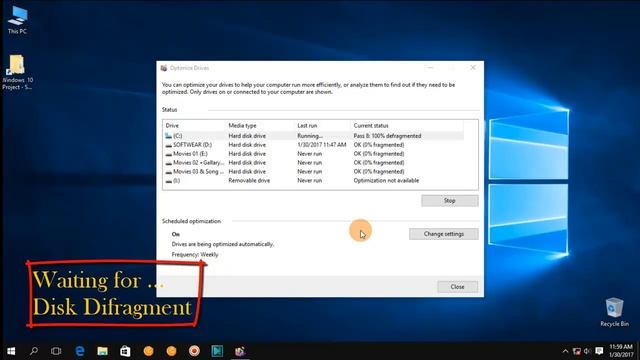640x360 pixels.
Task: Open the taskbar clock and date
Action: pyautogui.click(x=621, y=351)
